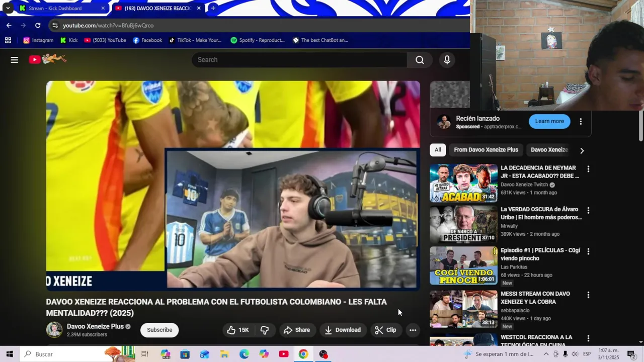Select the cut-off Davoo Xeneize chip
This screenshot has height=362, width=644.
pos(549,150)
